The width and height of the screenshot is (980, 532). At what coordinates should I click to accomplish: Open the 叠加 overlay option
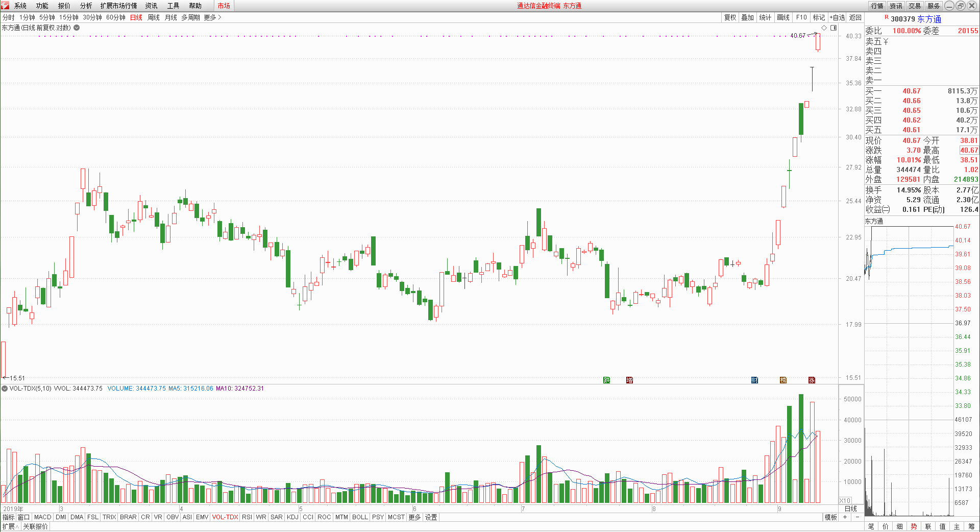click(748, 17)
